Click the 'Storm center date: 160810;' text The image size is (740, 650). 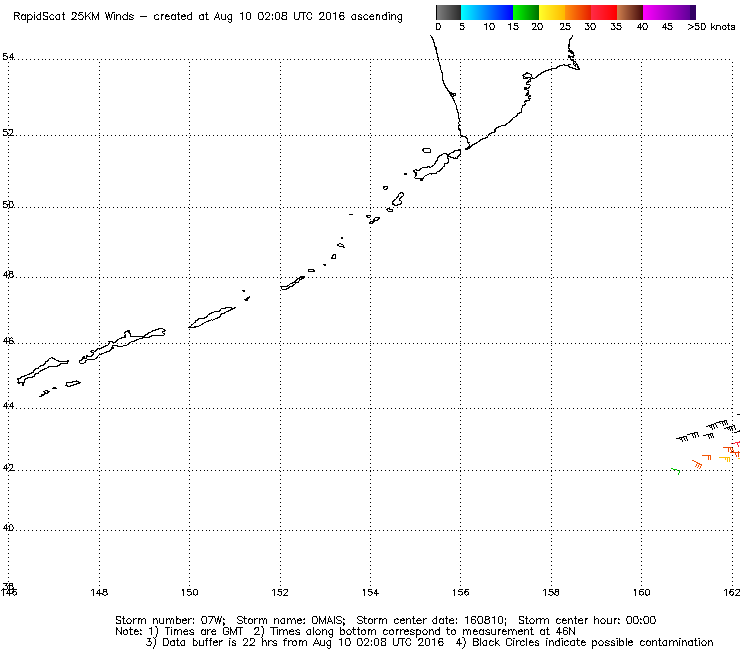point(431,620)
